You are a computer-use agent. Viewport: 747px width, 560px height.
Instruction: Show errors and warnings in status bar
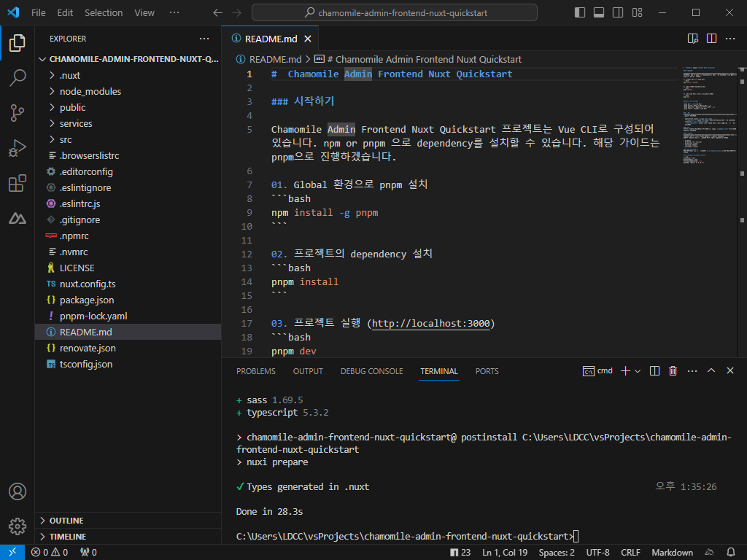pos(50,553)
